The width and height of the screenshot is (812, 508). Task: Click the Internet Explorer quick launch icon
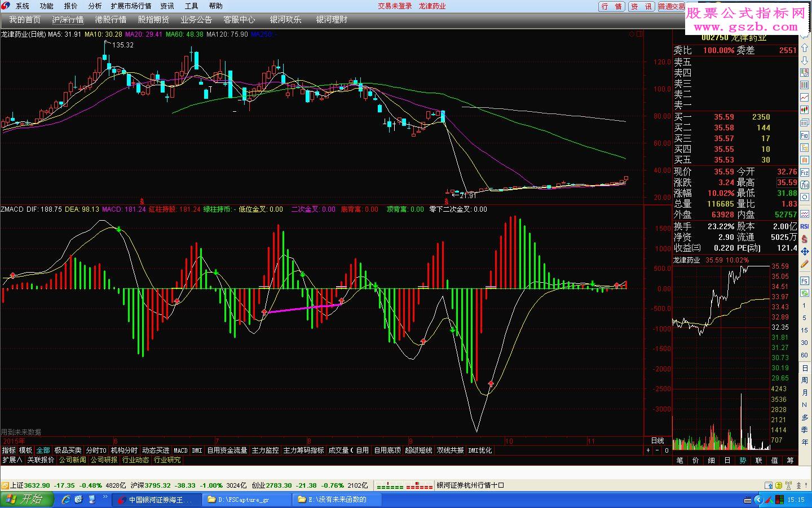click(x=66, y=499)
